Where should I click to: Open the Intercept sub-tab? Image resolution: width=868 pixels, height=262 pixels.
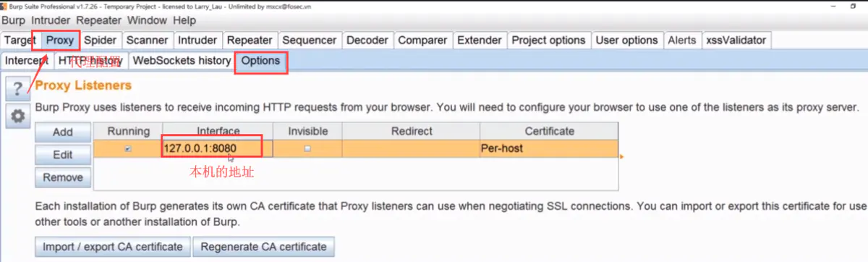click(27, 62)
